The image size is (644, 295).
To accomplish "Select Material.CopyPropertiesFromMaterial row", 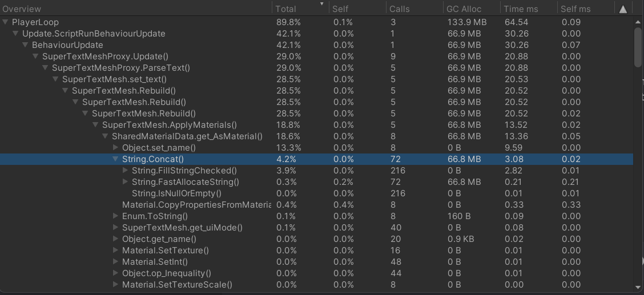I will (x=316, y=205).
